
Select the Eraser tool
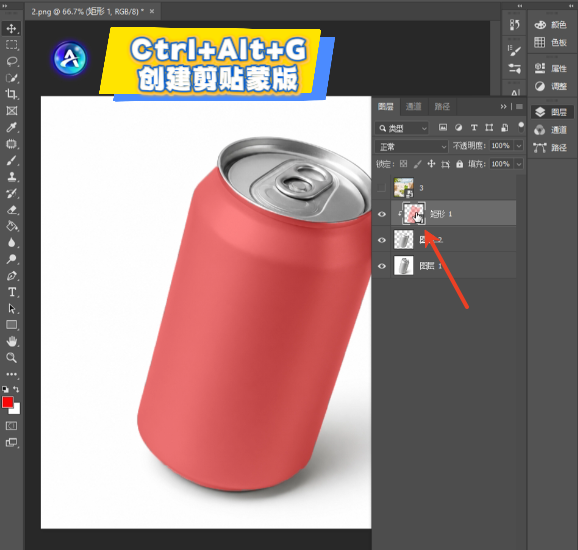11,210
